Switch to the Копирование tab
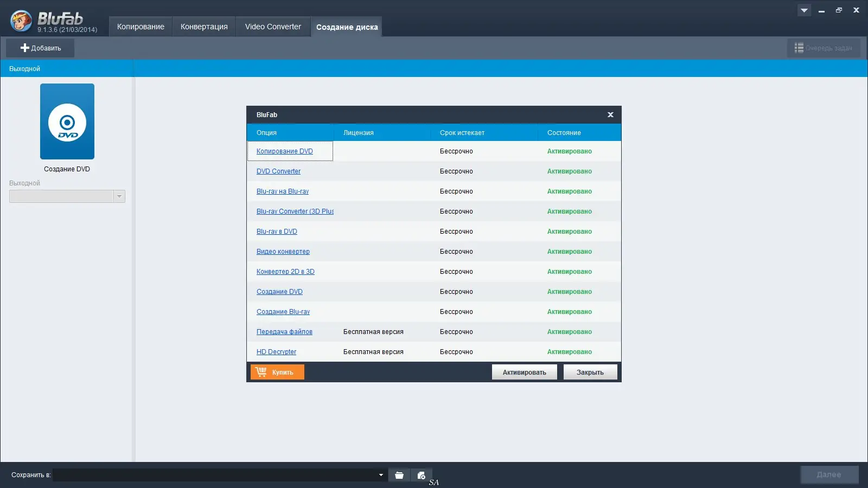Image resolution: width=868 pixels, height=488 pixels. [x=141, y=27]
